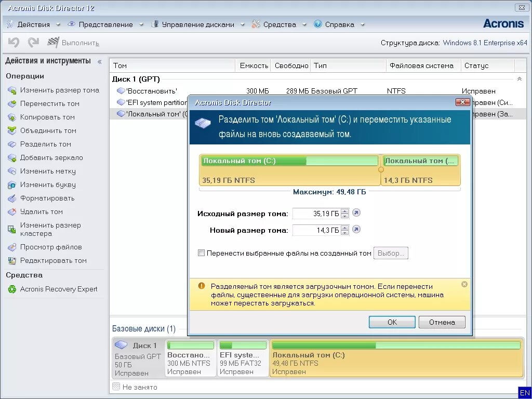
Task: Sort by the Том column header
Action: tap(172, 65)
